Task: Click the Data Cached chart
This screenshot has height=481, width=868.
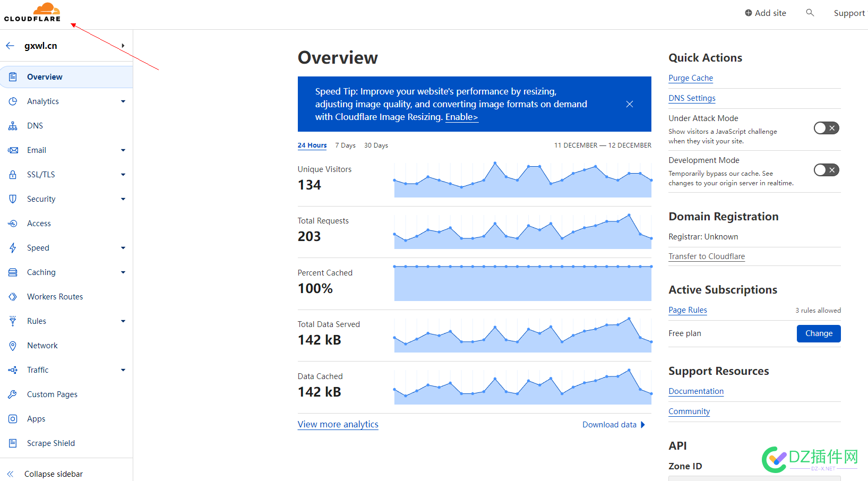Action: pyautogui.click(x=523, y=386)
